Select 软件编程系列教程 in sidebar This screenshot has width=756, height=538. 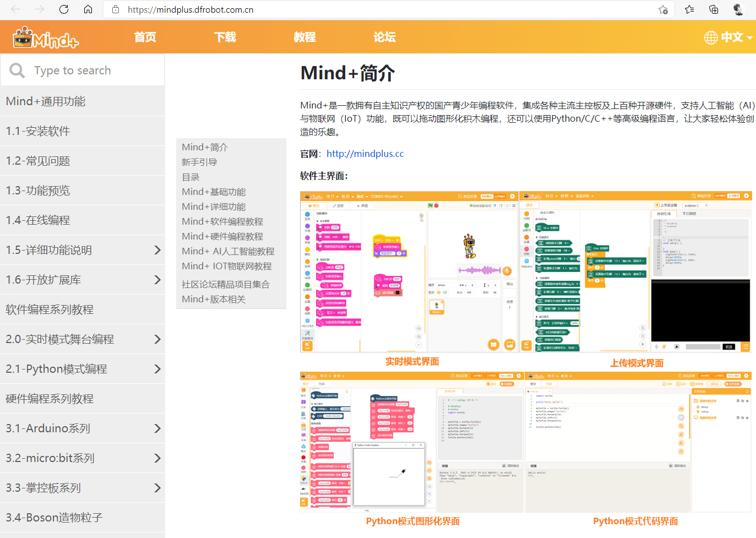pyautogui.click(x=83, y=309)
